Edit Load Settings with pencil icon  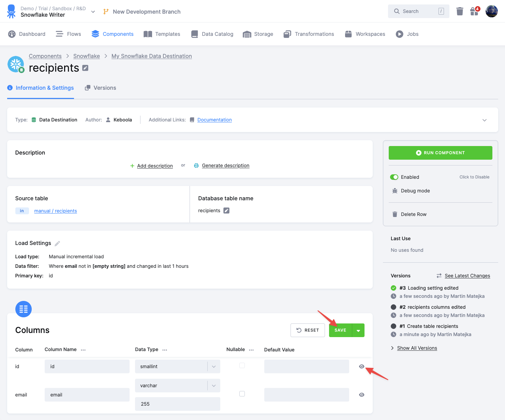[57, 243]
